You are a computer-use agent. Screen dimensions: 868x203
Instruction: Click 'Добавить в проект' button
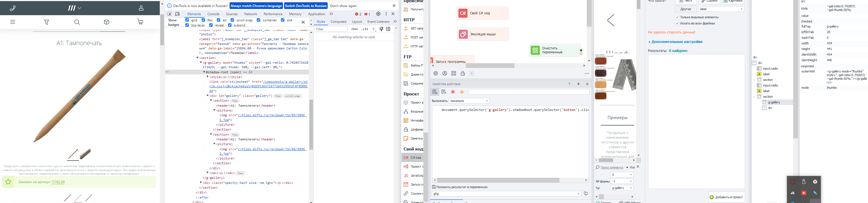click(x=727, y=197)
